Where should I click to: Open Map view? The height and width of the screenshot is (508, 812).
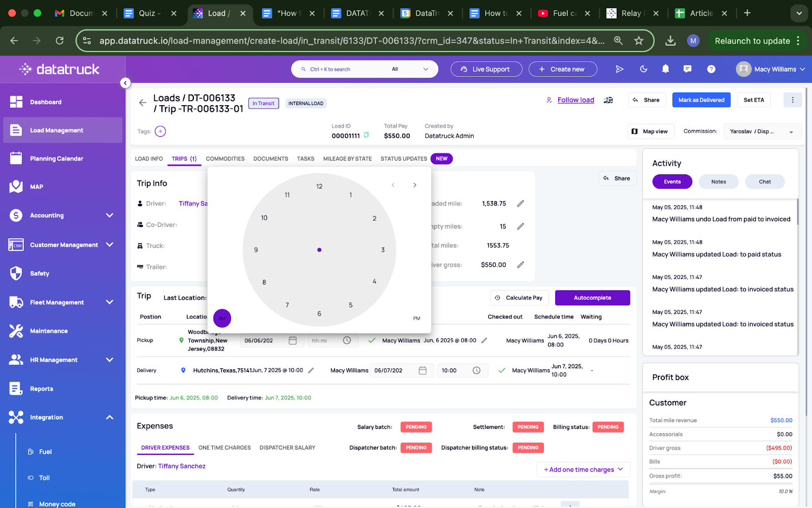[651, 132]
